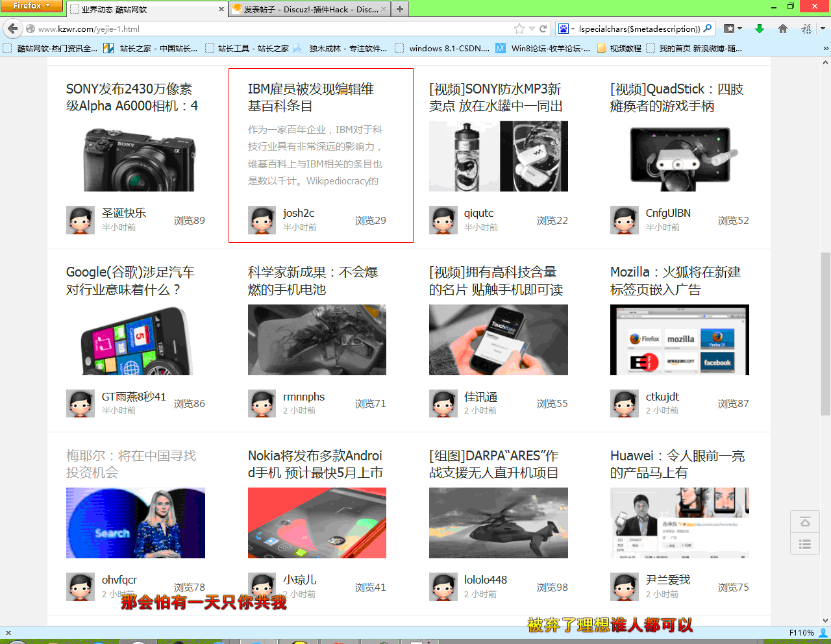Close the yellow info bar with the x icon

6,633
